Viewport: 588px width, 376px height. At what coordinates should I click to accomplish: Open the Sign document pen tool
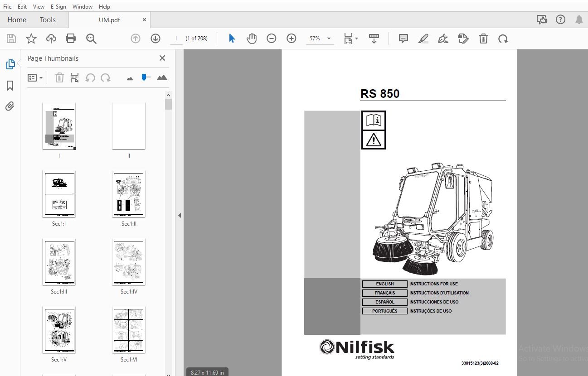coord(443,39)
